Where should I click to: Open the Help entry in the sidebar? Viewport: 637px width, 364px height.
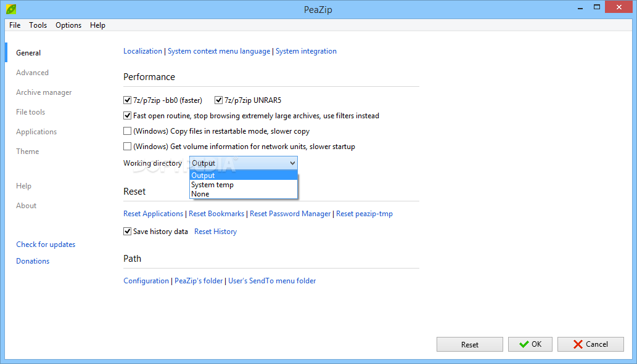pos(23,186)
